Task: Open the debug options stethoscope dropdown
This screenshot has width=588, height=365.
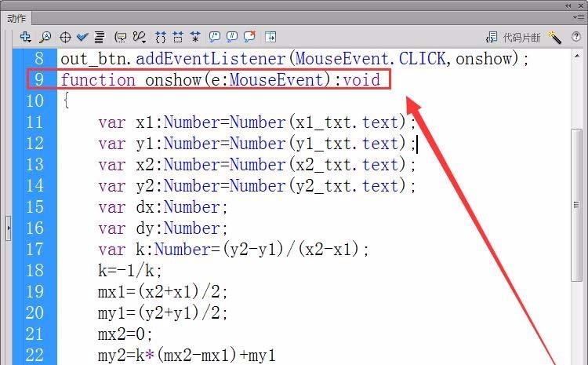Action: pos(140,37)
